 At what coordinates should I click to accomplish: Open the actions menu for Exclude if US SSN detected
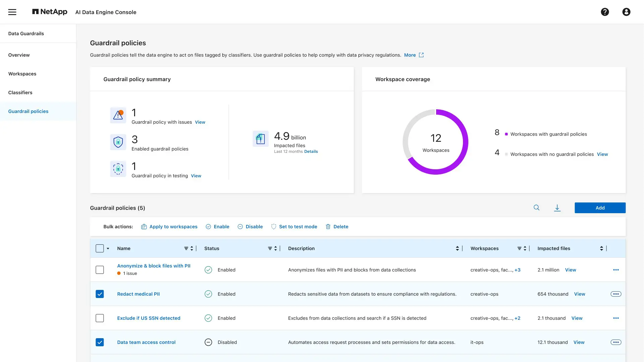pyautogui.click(x=616, y=318)
